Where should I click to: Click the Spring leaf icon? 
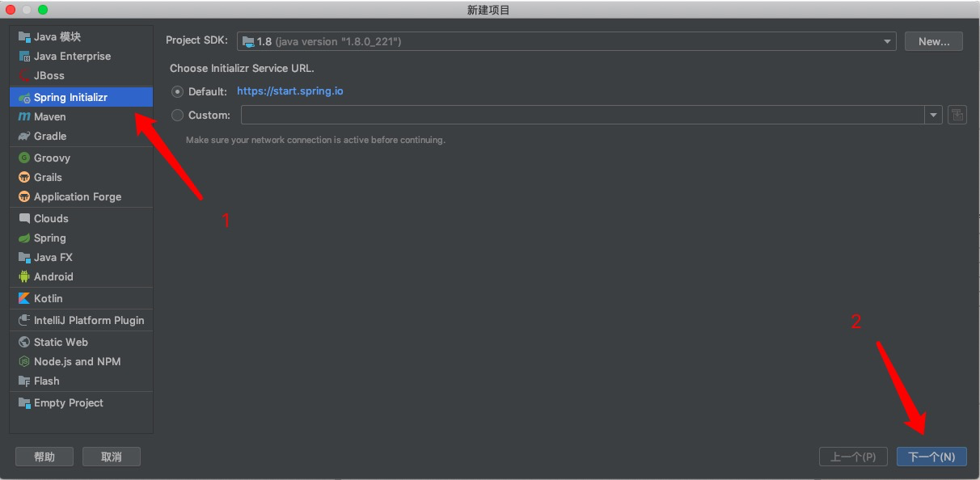pos(24,238)
